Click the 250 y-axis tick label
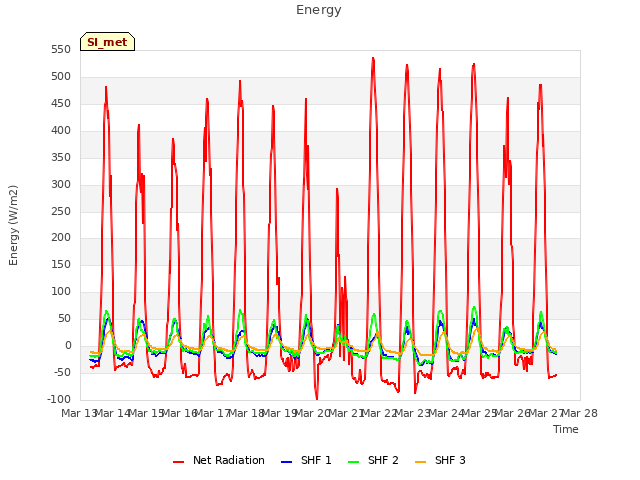The image size is (640, 480). [x=61, y=211]
